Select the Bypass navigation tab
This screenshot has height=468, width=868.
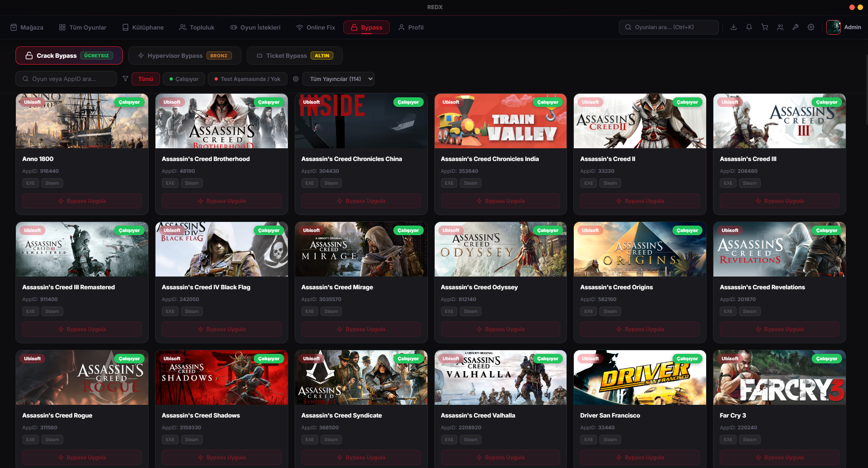tap(366, 27)
